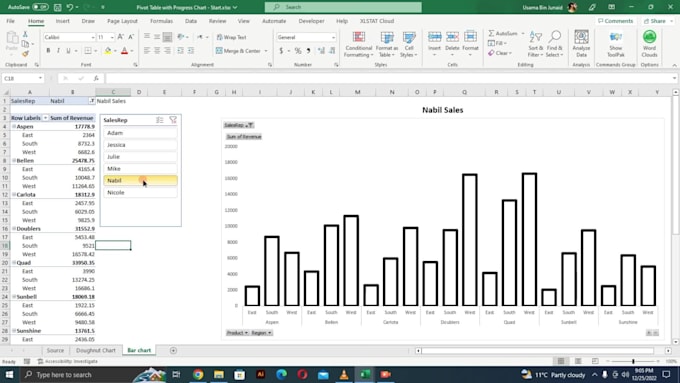This screenshot has height=383, width=680.
Task: Open Cell Styles gallery
Action: [409, 44]
